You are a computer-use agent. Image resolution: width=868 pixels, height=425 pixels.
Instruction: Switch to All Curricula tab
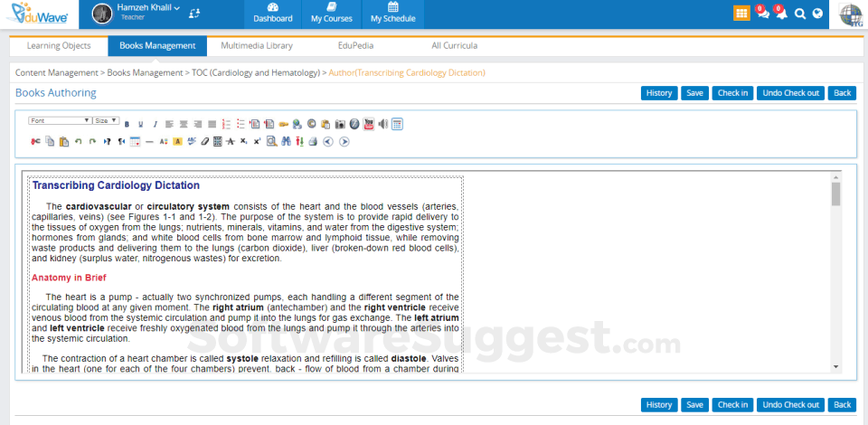tap(455, 46)
